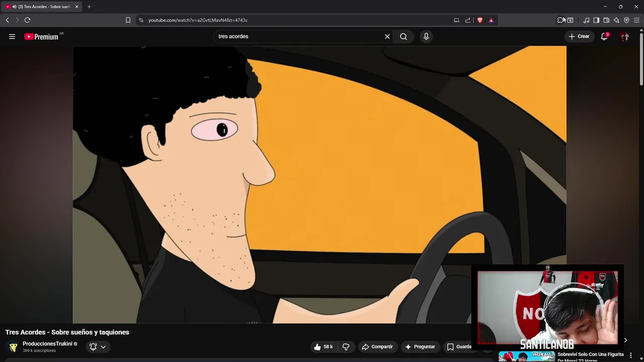644x362 pixels.
Task: Save video with Guardar button
Action: tap(459, 347)
